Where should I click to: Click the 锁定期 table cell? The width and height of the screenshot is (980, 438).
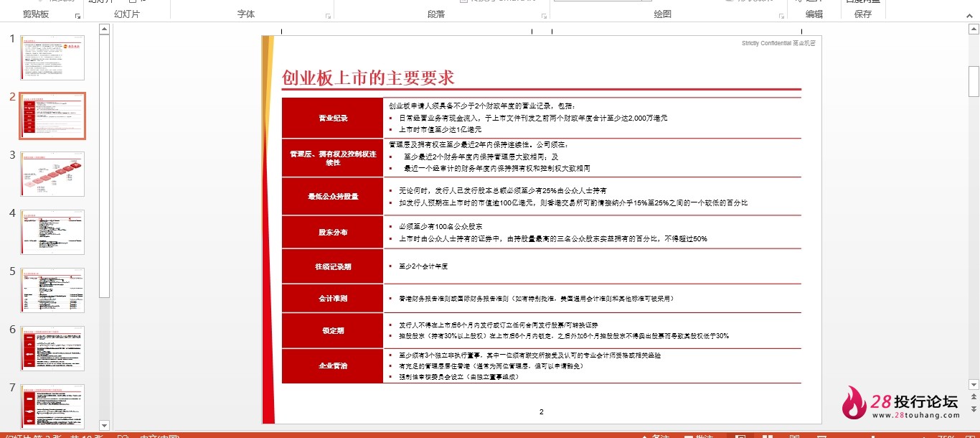pyautogui.click(x=333, y=331)
